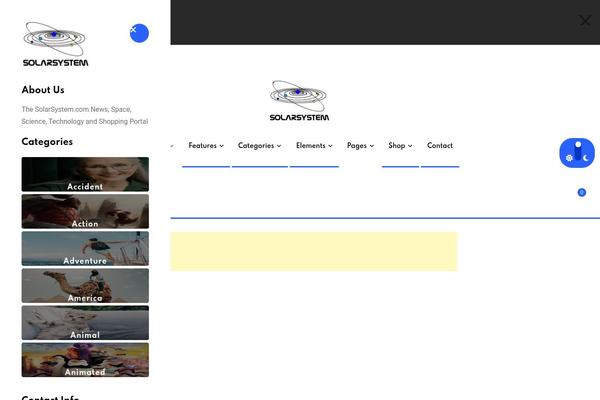The width and height of the screenshot is (600, 400).
Task: Click the About Us heading
Action: pyautogui.click(x=43, y=90)
